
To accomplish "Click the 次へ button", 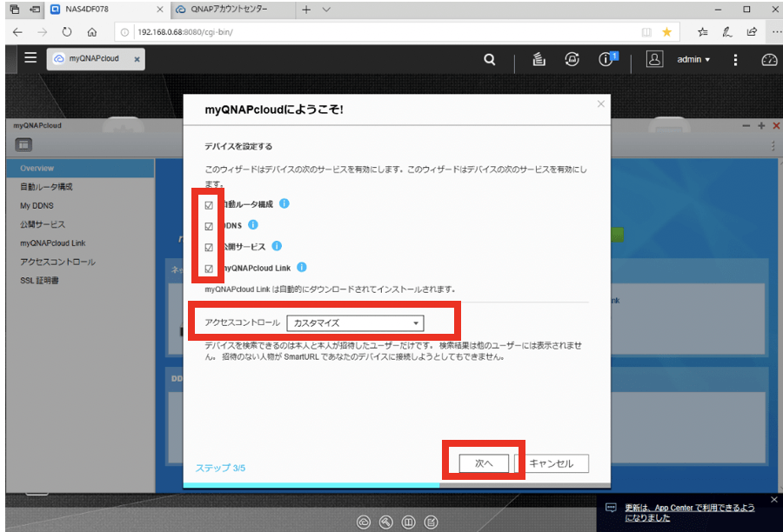I will 484,463.
